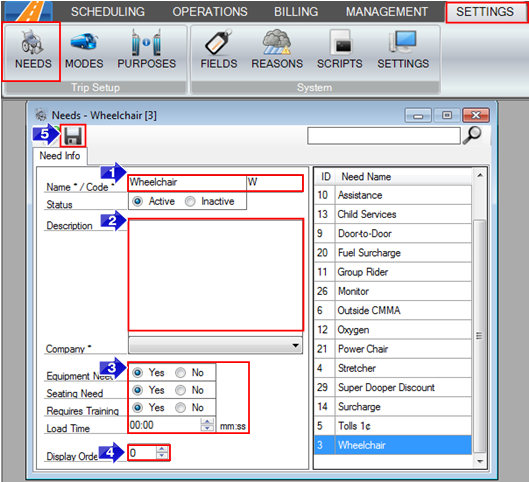Set Status to Inactive

[x=190, y=201]
